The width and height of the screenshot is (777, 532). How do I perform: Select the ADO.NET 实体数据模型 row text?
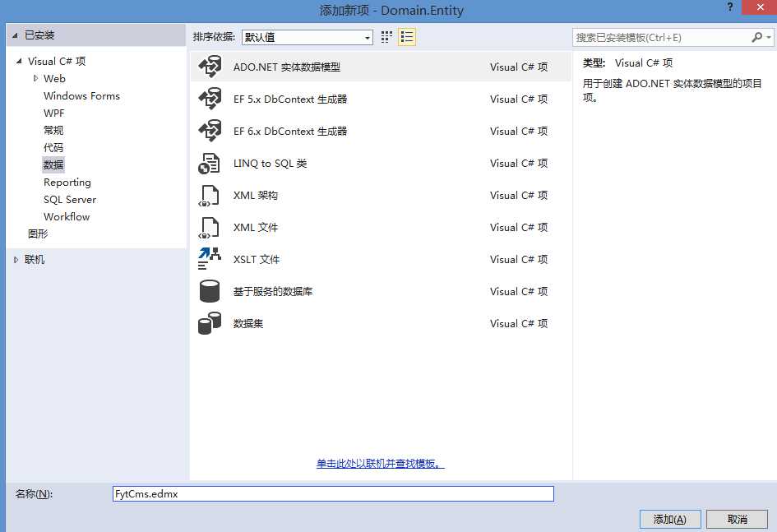point(287,67)
